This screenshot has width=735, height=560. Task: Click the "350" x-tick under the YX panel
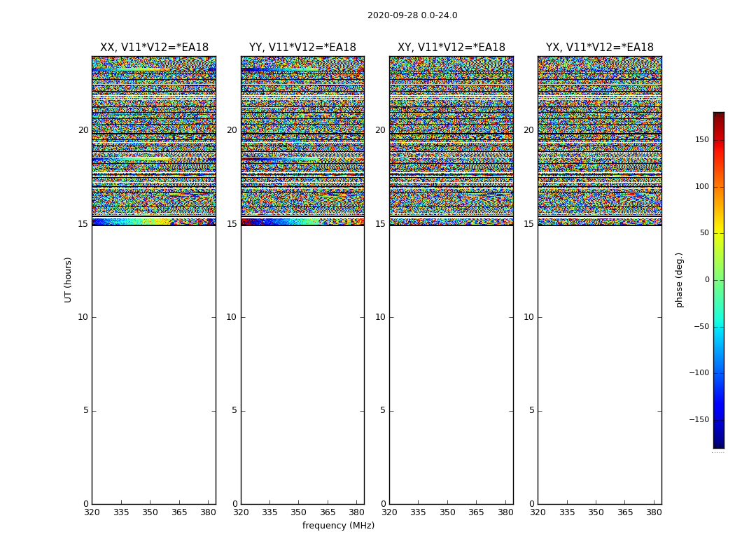click(596, 512)
